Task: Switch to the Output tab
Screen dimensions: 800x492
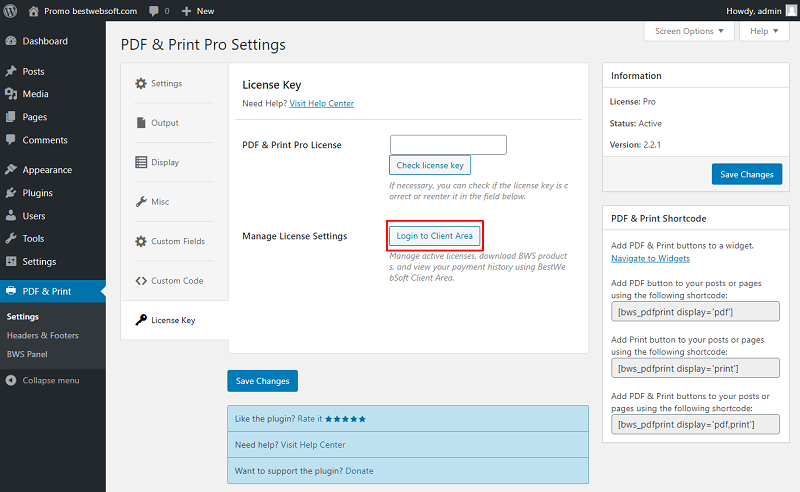Action: 158,123
